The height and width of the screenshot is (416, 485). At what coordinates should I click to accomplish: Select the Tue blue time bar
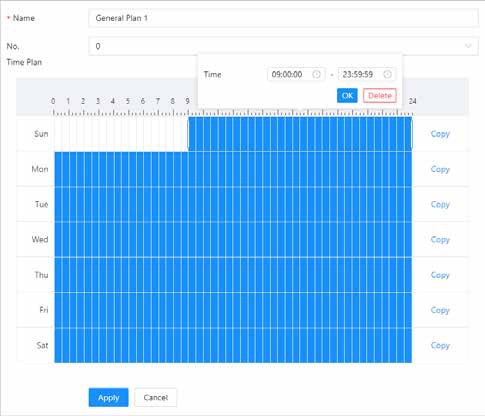233,204
